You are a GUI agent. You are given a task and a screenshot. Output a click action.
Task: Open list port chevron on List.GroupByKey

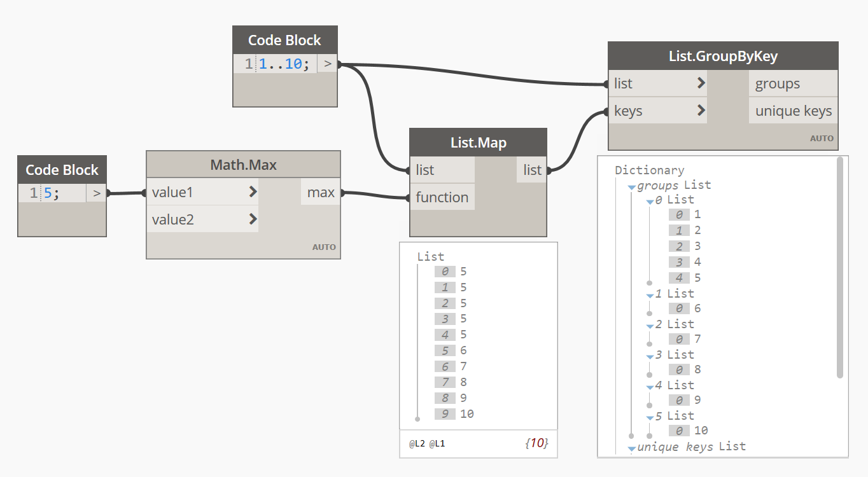(701, 83)
